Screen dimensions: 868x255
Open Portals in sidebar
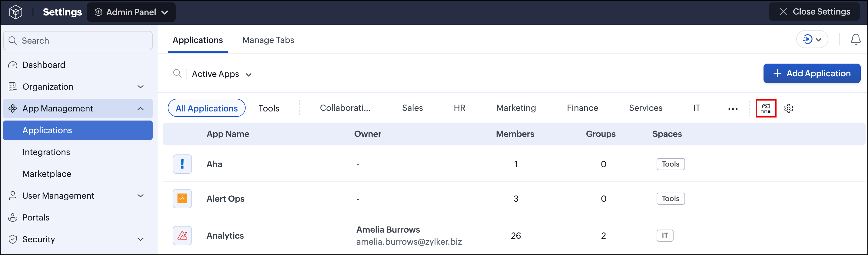click(x=78, y=218)
